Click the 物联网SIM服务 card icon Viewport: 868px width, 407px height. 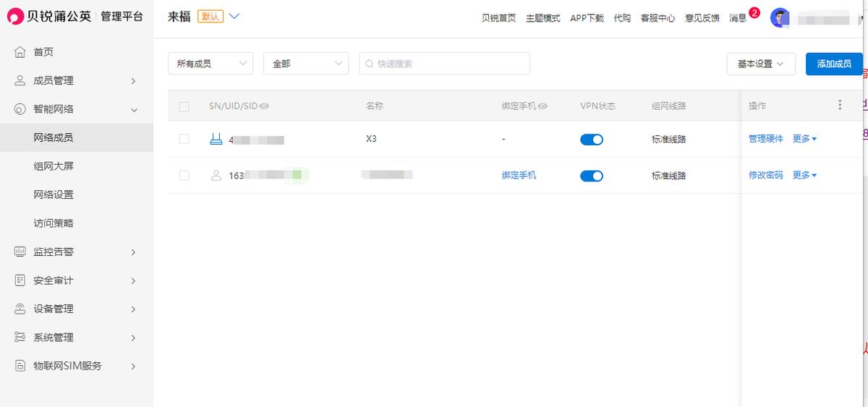click(x=20, y=366)
